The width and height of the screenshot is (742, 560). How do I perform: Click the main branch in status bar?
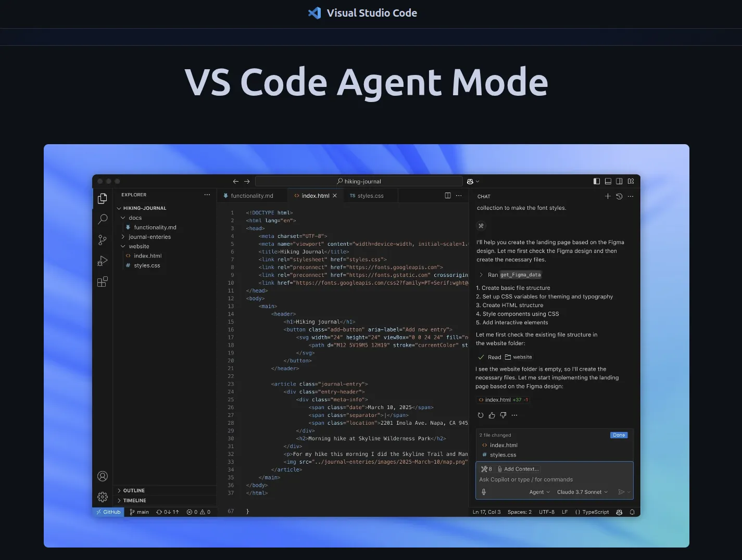click(139, 512)
